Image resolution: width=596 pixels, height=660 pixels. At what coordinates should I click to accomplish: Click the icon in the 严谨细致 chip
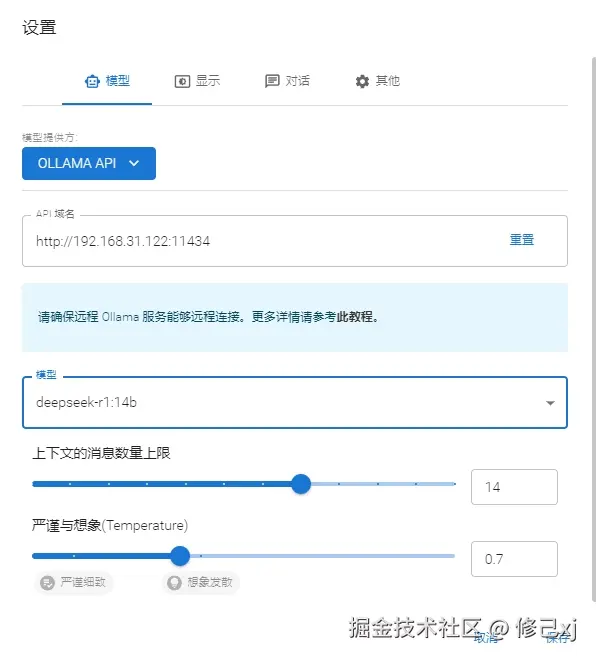click(x=47, y=583)
